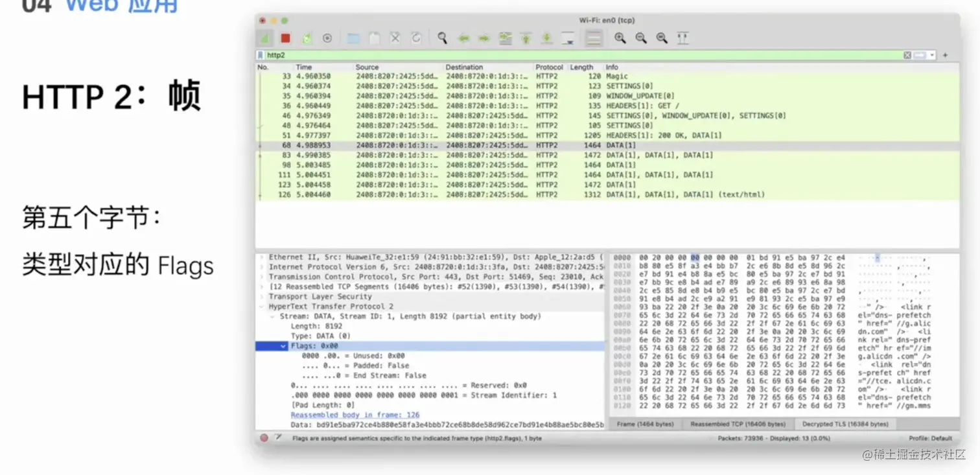
Task: Toggle auto scroll during live capture
Action: (x=568, y=38)
